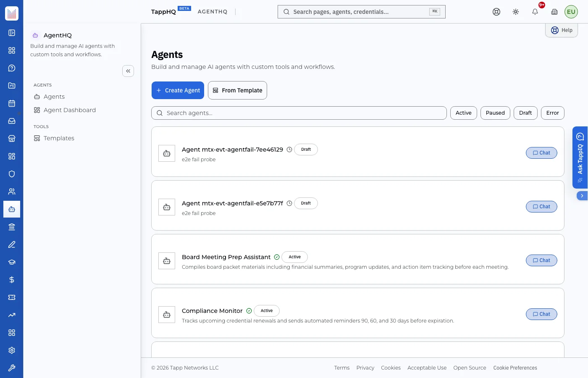The width and height of the screenshot is (588, 378).
Task: Open the Ask TappIQ side tab
Action: [x=580, y=157]
